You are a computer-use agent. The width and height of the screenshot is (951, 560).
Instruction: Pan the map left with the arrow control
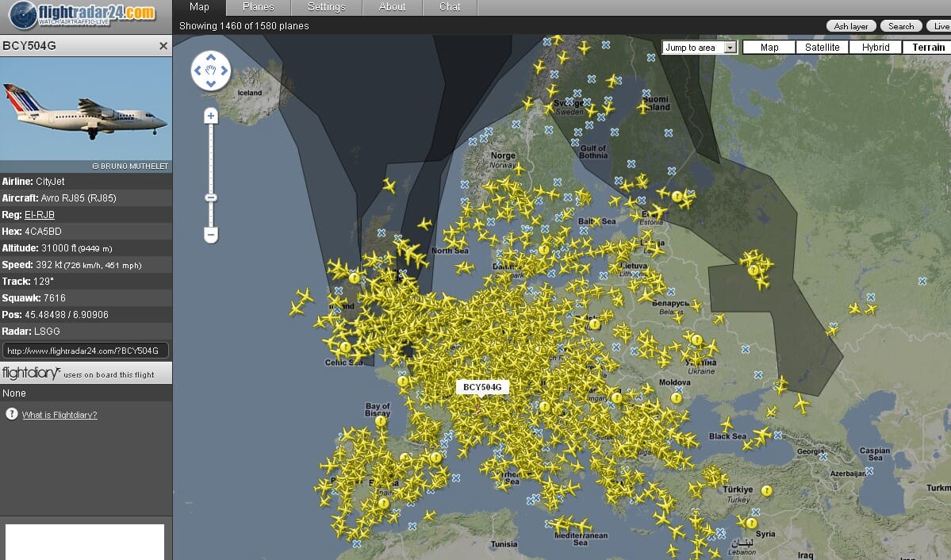[x=197, y=71]
